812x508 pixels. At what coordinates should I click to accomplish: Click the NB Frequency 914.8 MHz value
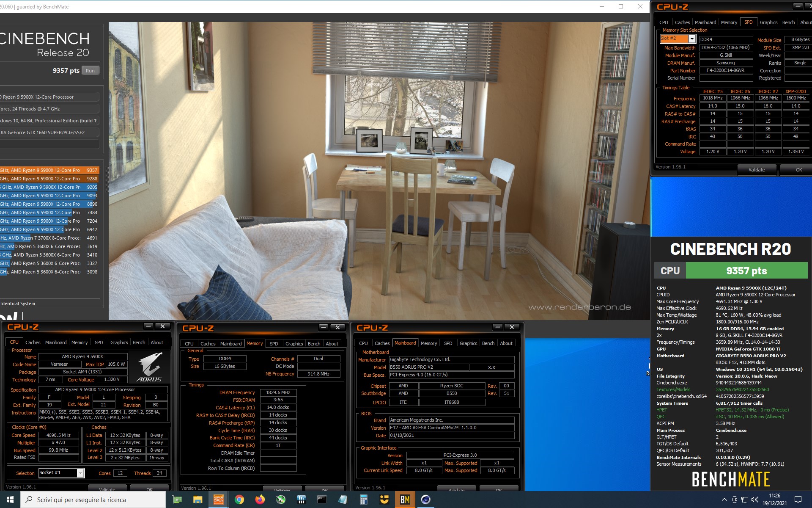tap(318, 374)
